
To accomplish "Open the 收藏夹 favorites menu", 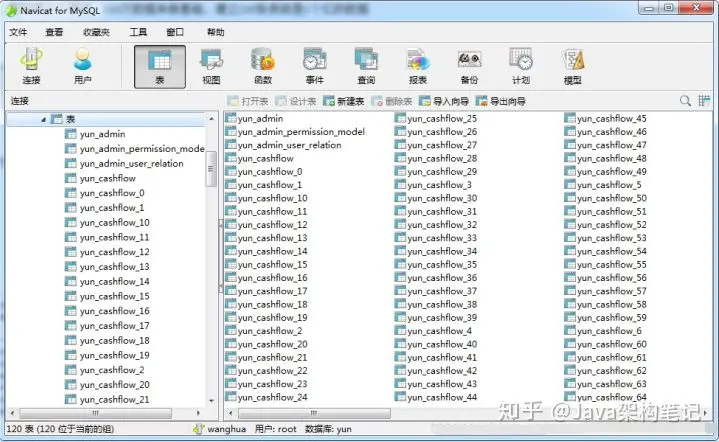I will pos(96,32).
